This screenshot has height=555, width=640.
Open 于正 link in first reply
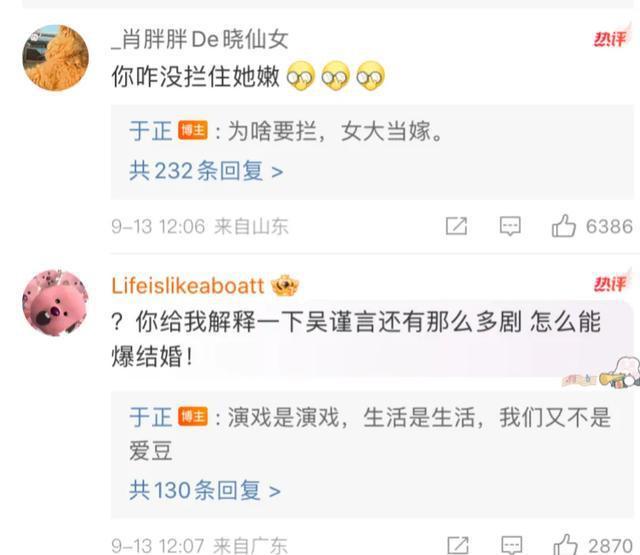[x=151, y=131]
